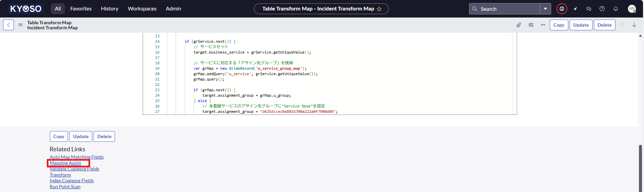Click the globe scope selector icon
Image resolution: width=644 pixels, height=192 pixels.
(562, 9)
